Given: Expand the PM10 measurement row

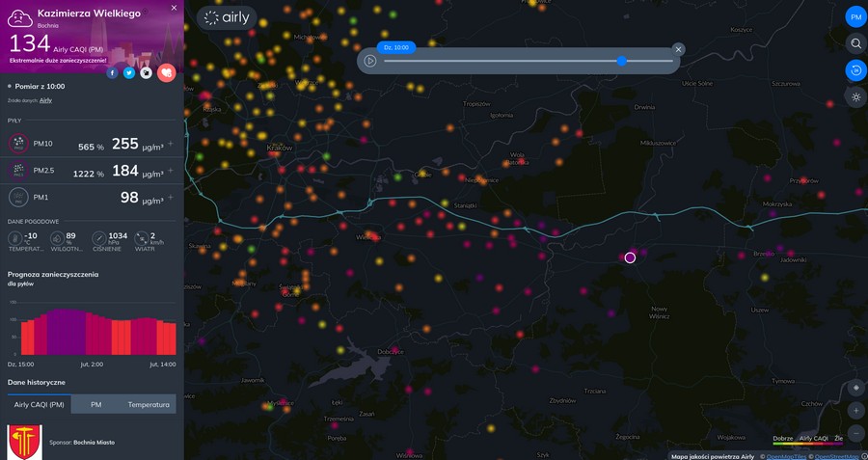Looking at the screenshot, I should click(x=171, y=144).
